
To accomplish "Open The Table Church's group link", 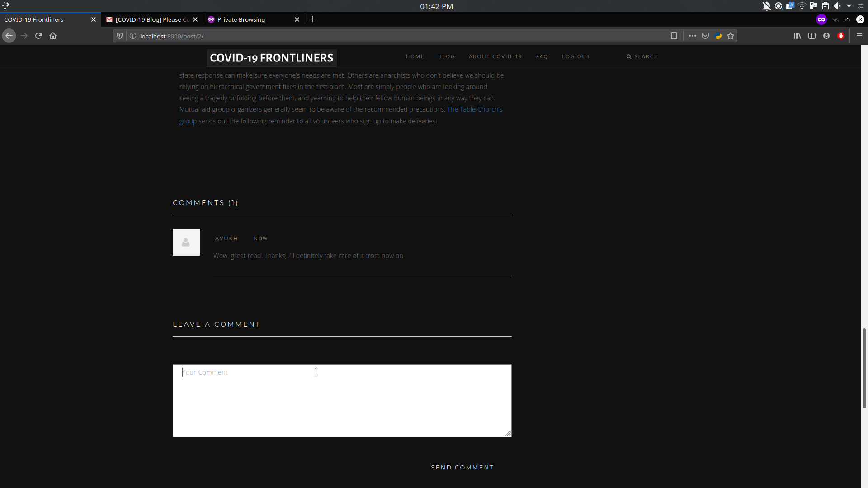I will (475, 109).
